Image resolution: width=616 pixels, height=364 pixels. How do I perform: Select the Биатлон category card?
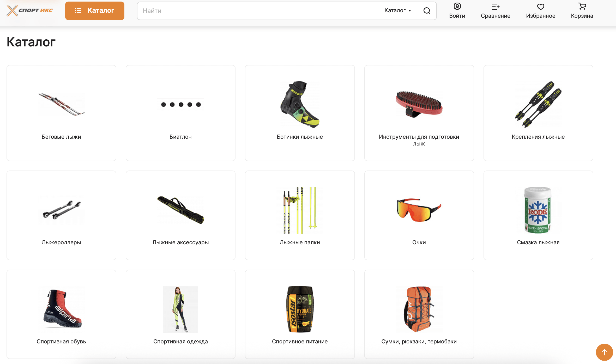click(x=180, y=113)
